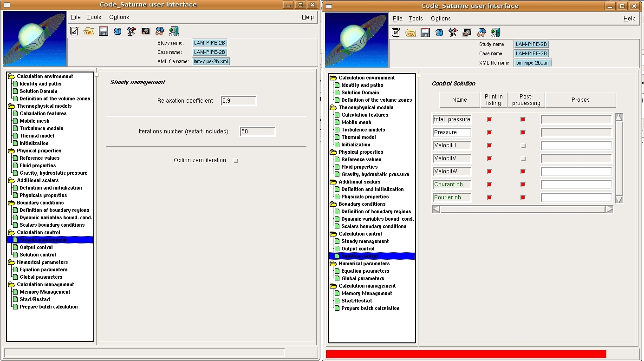Toggle Post-processing for total_pressure
This screenshot has height=361, width=644.
coord(523,119)
